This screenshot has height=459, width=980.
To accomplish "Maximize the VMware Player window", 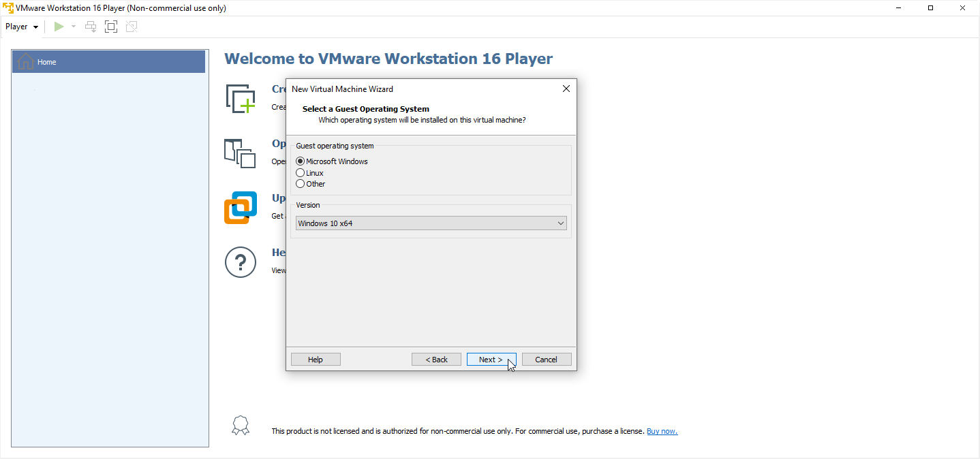I will click(x=930, y=8).
